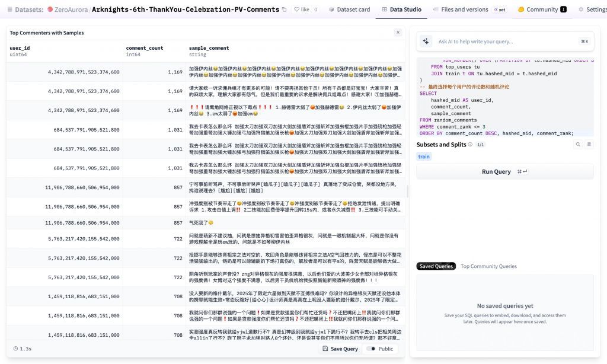607x364 pixels.
Task: Click the Ask AI query input field
Action: tap(504, 41)
